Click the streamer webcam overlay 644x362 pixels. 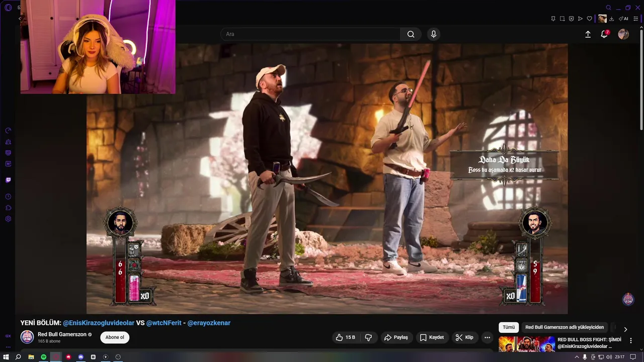(x=98, y=47)
